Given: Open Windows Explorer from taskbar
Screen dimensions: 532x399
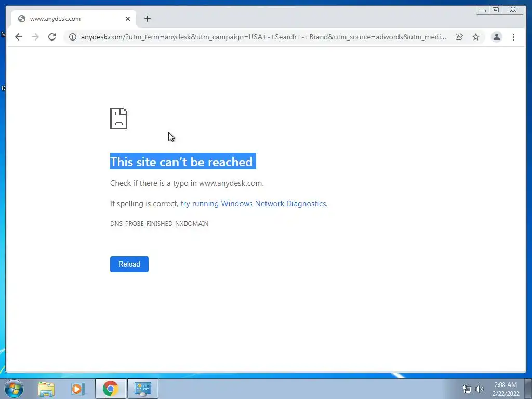Looking at the screenshot, I should pos(46,389).
